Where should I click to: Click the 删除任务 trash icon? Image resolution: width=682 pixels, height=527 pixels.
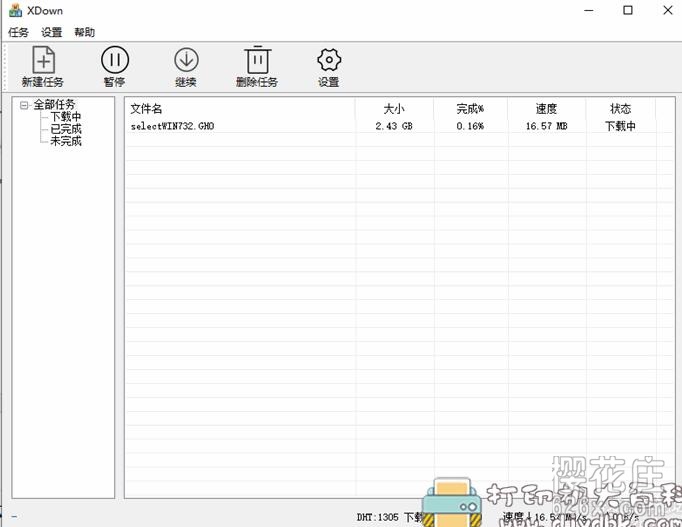[257, 60]
